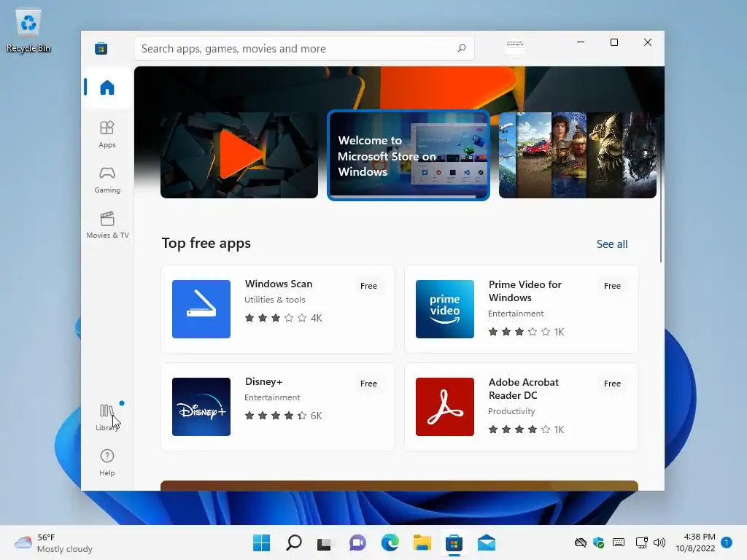
Task: Go to Home in the Store sidebar
Action: pos(107,87)
